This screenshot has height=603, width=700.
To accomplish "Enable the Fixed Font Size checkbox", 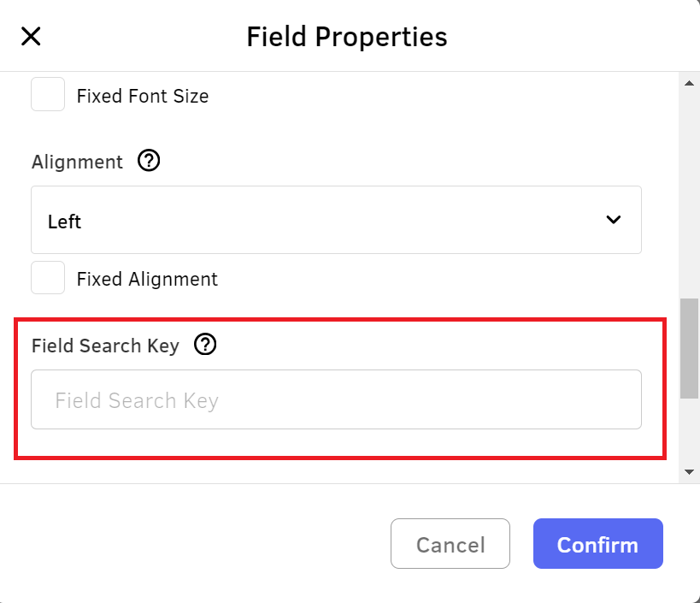I will (48, 94).
